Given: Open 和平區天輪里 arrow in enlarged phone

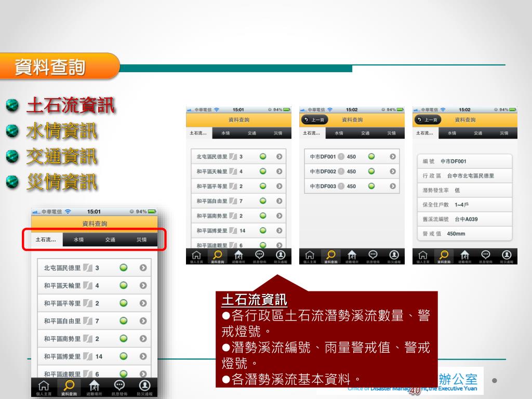Looking at the screenshot, I should tap(143, 285).
